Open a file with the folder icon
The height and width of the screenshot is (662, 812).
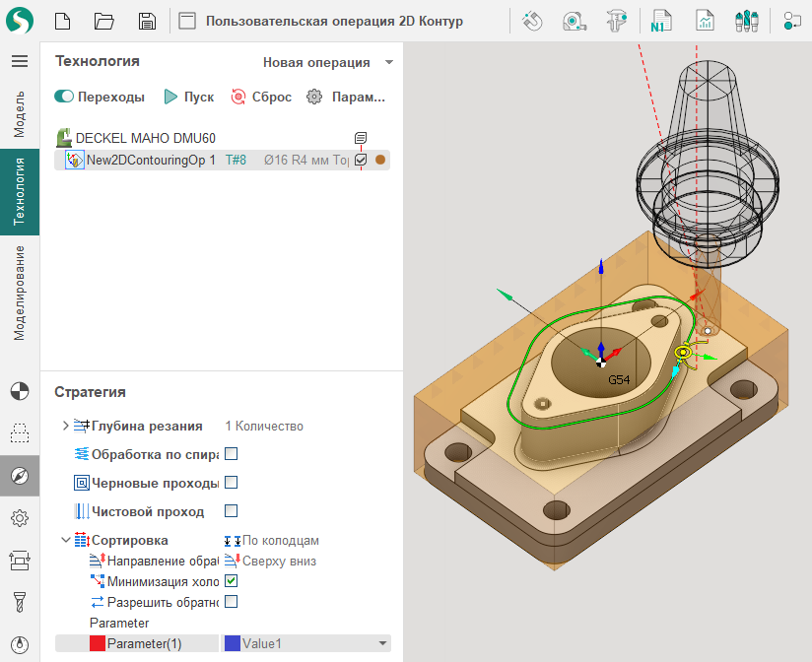pyautogui.click(x=104, y=21)
